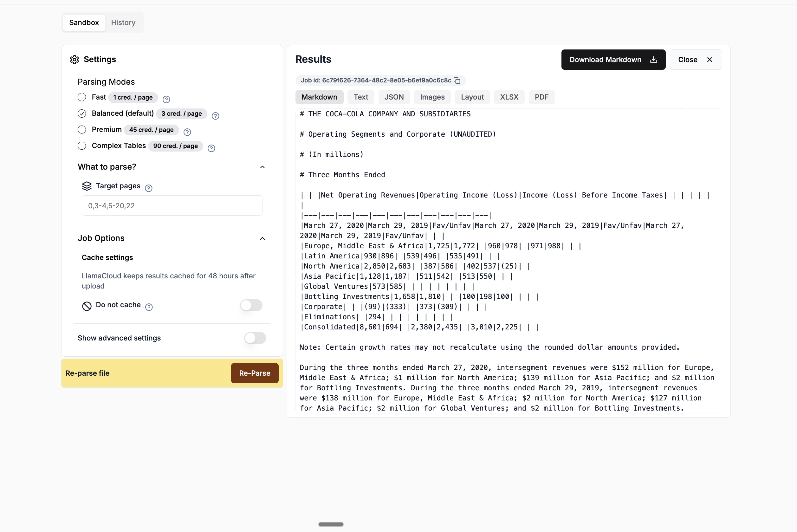This screenshot has height=532, width=797.
Task: Click the '90 cred. / page' badge
Action: coord(175,146)
